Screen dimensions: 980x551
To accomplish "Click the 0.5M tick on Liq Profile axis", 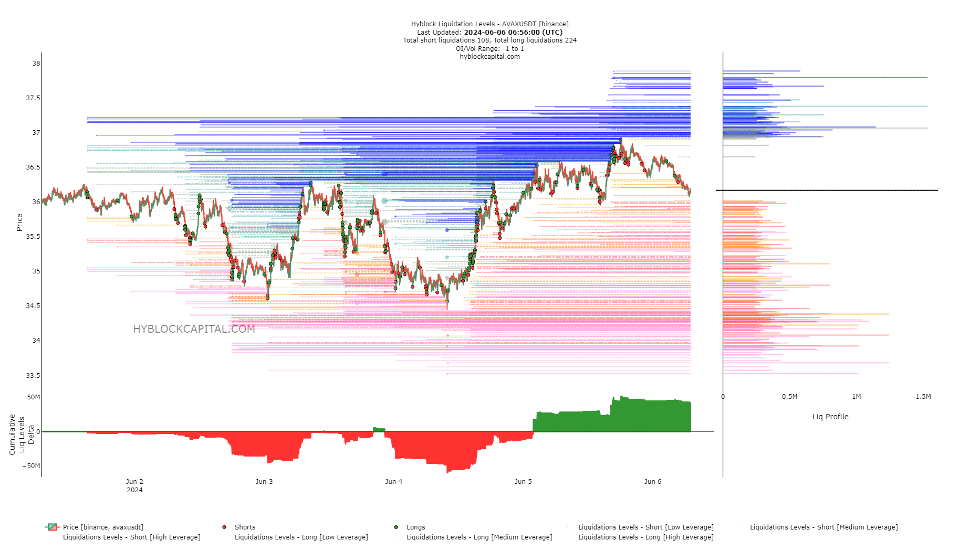I will coord(789,396).
